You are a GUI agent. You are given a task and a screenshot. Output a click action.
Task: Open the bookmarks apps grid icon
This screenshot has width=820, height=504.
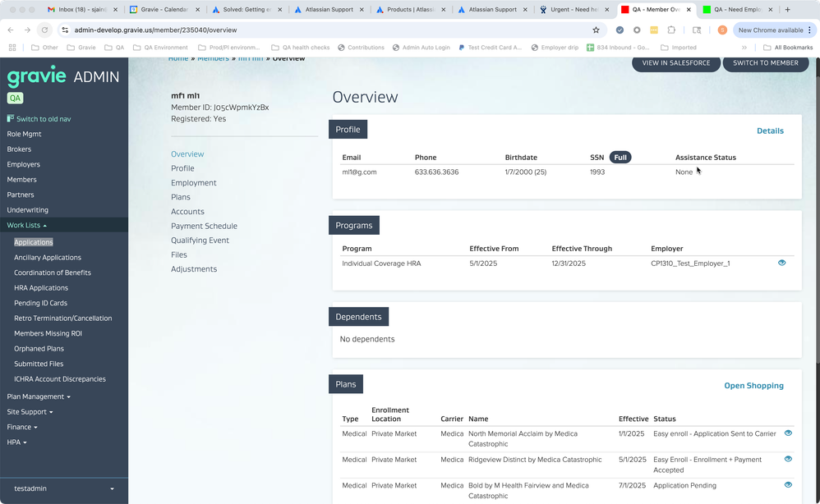click(x=12, y=48)
